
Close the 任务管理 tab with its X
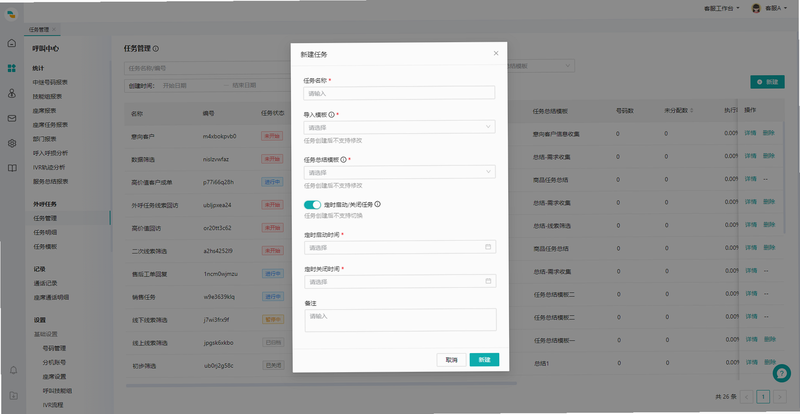(54, 30)
